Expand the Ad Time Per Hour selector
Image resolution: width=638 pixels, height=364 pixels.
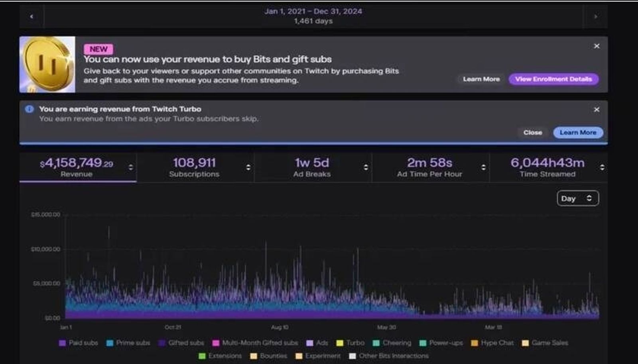point(483,167)
